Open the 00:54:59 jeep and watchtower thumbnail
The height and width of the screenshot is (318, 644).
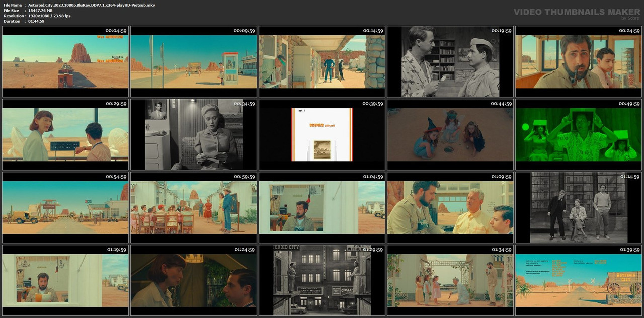tap(65, 207)
